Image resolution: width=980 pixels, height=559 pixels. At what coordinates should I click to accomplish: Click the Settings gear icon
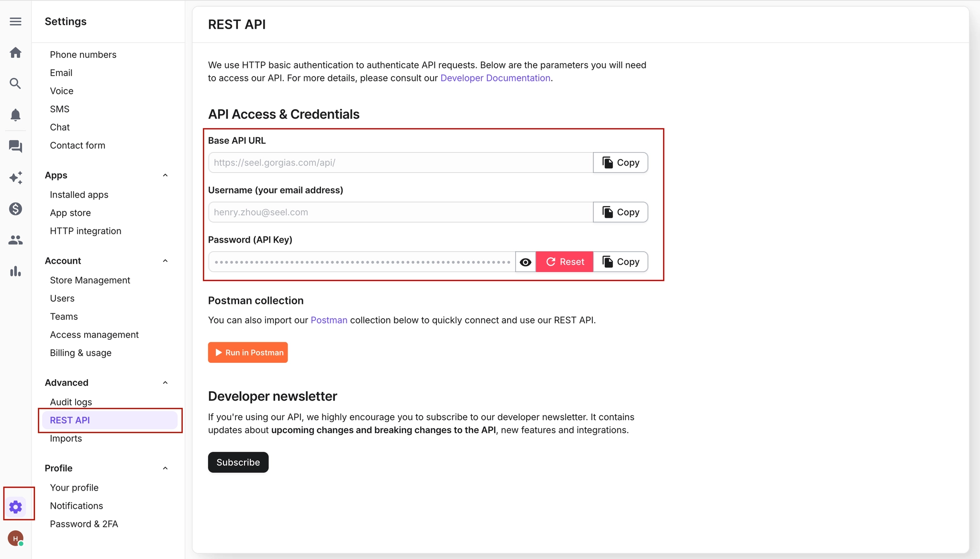click(16, 507)
